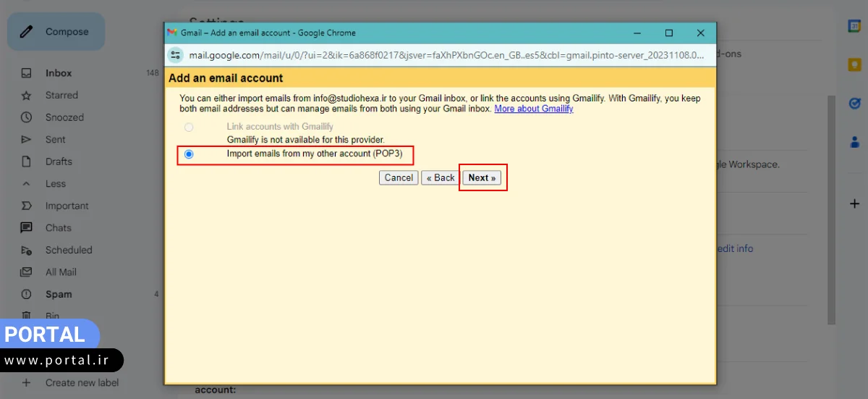This screenshot has height=399, width=868.
Task: Open the More about Gmailify link
Action: pyautogui.click(x=533, y=109)
